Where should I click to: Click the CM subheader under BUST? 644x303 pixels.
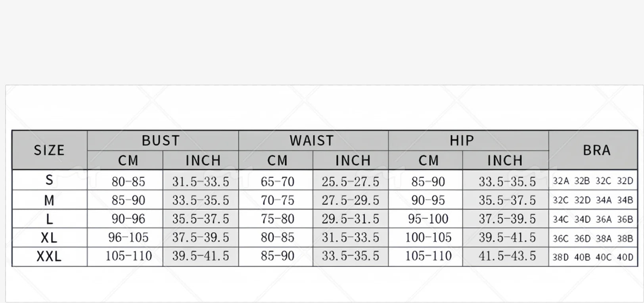(128, 160)
